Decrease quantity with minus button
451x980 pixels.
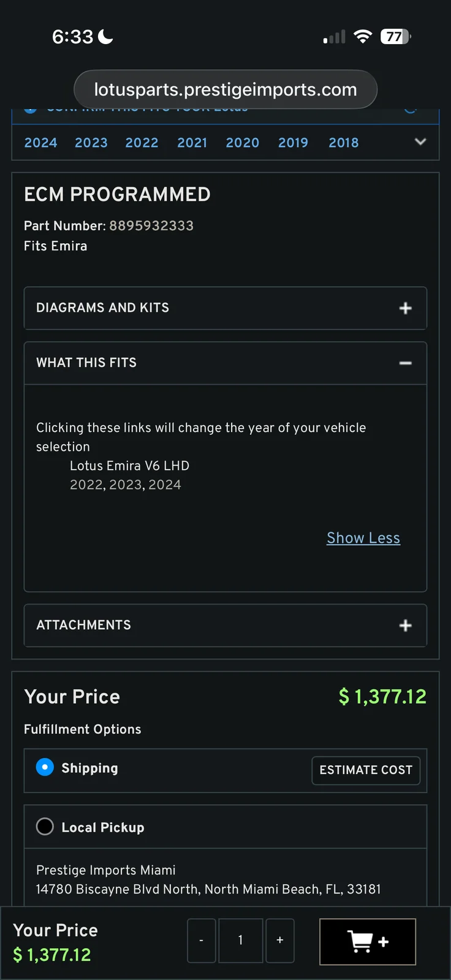coord(201,940)
